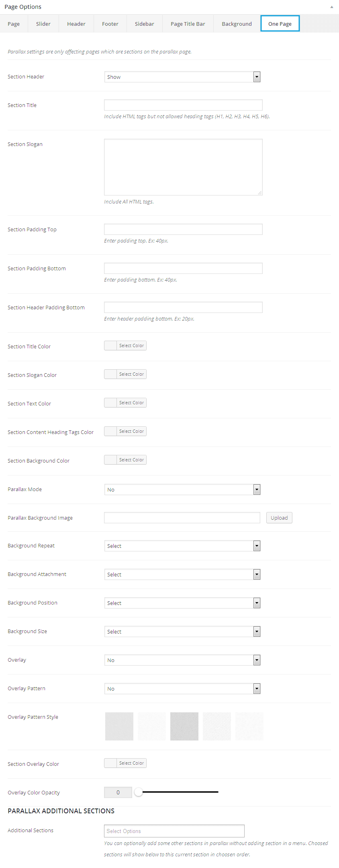The image size is (339, 868).
Task: Choose the Section Background Color swatch
Action: 110,460
